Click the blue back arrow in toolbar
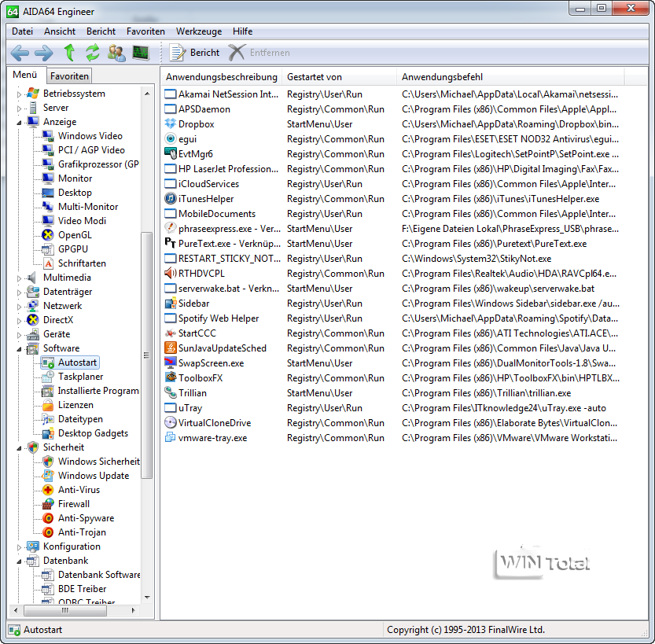The image size is (655, 644). pos(20,53)
